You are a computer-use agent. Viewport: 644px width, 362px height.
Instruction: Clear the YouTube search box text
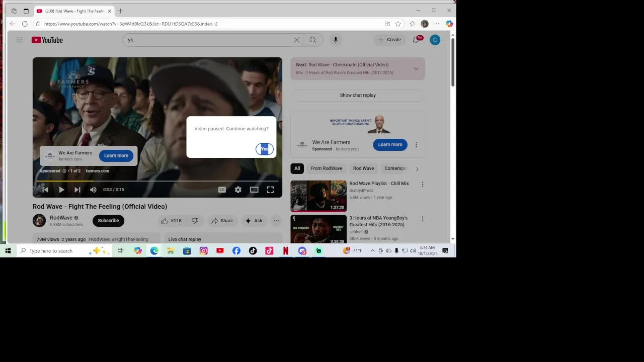pos(297,40)
